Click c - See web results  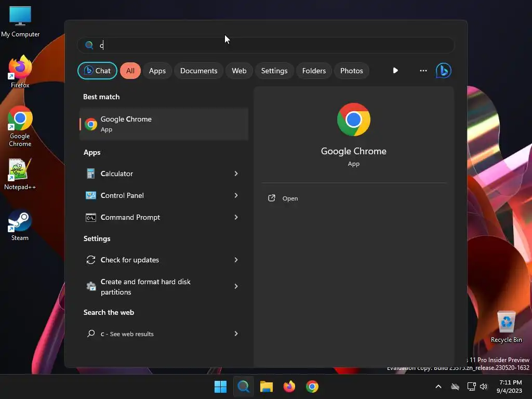pyautogui.click(x=164, y=334)
